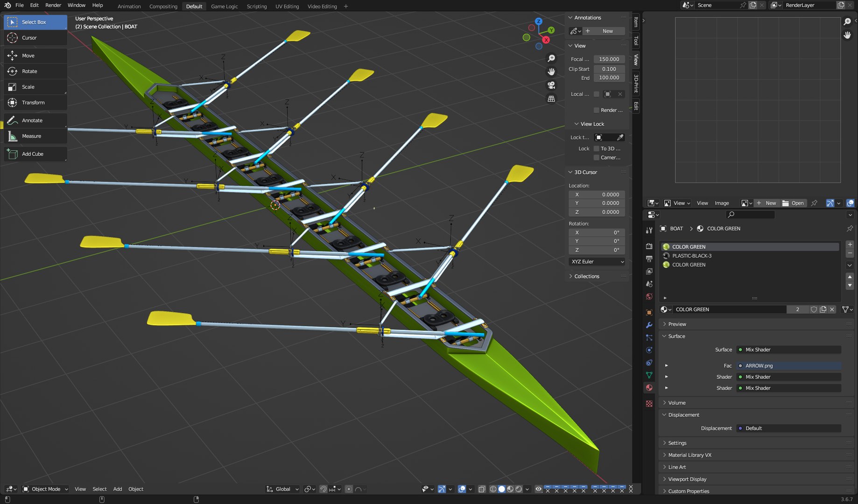
Task: Open the Render menu
Action: 53,5
